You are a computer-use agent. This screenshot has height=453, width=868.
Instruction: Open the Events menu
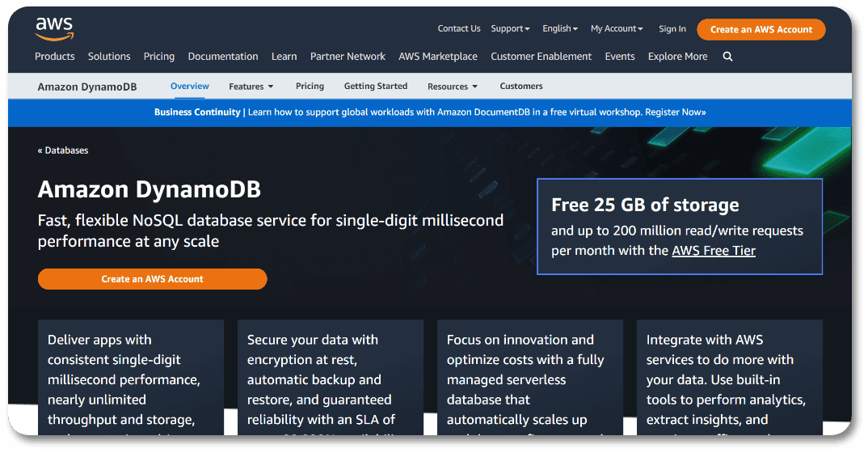click(x=619, y=57)
